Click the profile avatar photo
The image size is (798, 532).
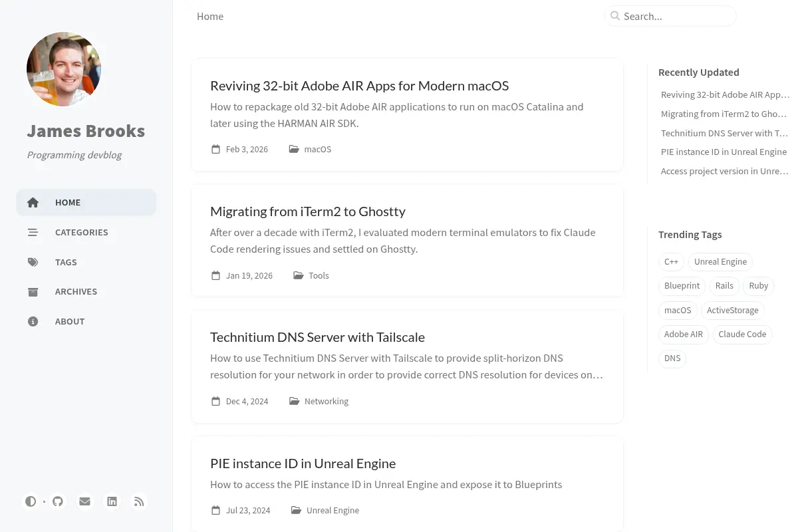tap(64, 69)
